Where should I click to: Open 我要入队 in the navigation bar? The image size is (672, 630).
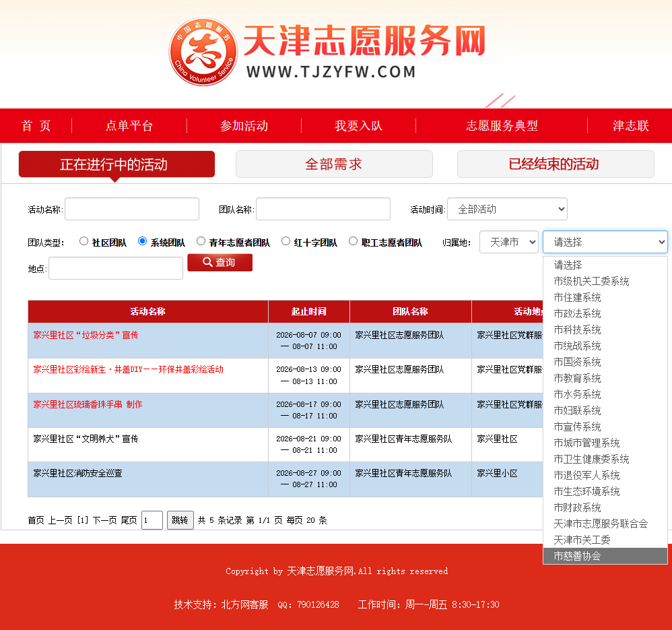coord(358,125)
